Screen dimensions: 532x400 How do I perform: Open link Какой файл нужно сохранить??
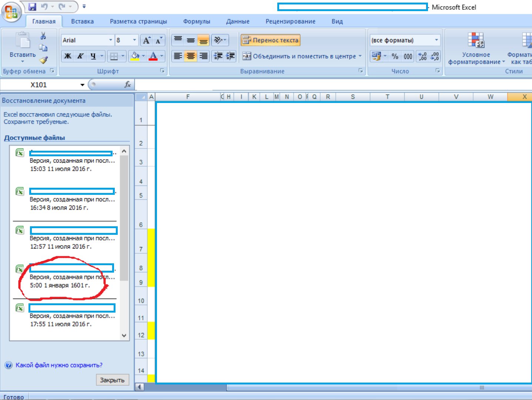[59, 365]
